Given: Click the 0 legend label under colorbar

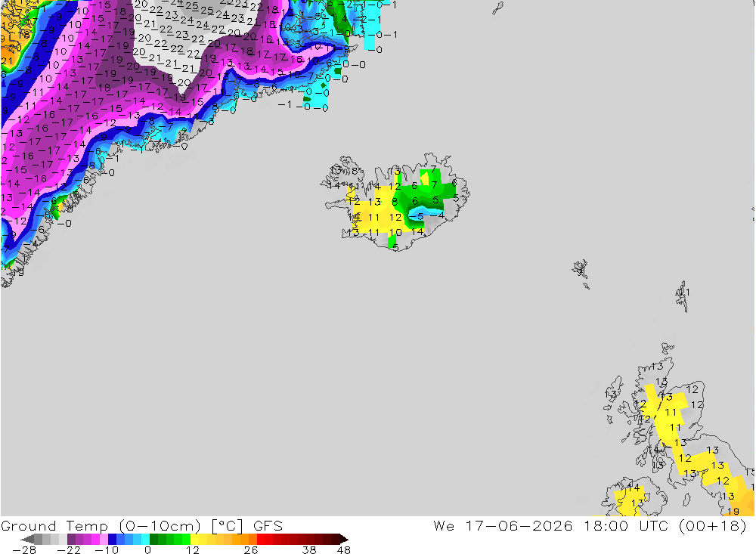Looking at the screenshot, I should (x=147, y=550).
